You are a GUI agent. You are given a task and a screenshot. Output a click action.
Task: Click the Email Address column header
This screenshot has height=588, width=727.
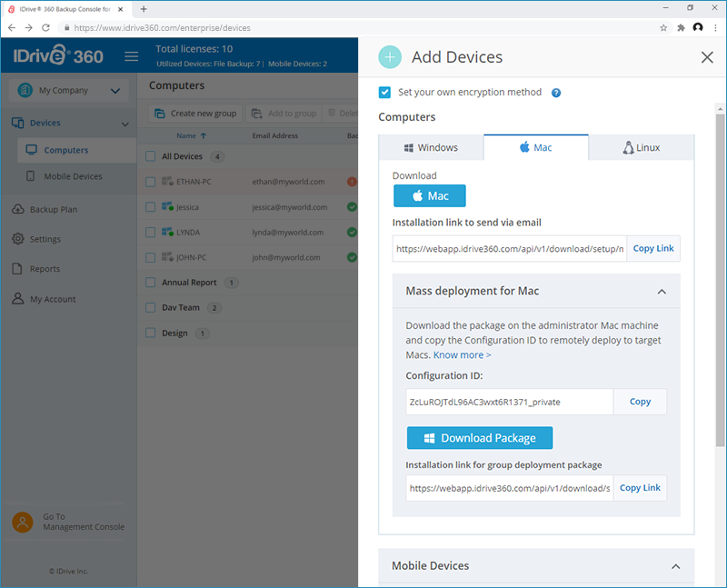(x=275, y=136)
